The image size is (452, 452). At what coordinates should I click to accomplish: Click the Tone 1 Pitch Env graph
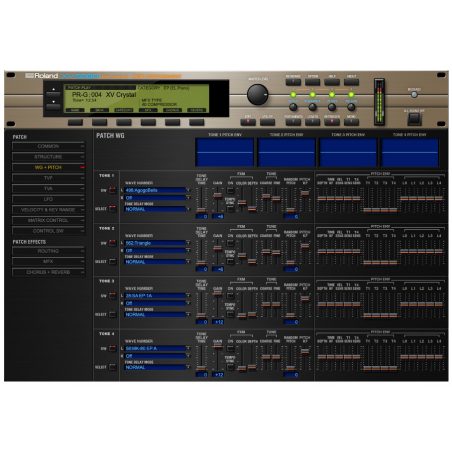click(x=225, y=152)
